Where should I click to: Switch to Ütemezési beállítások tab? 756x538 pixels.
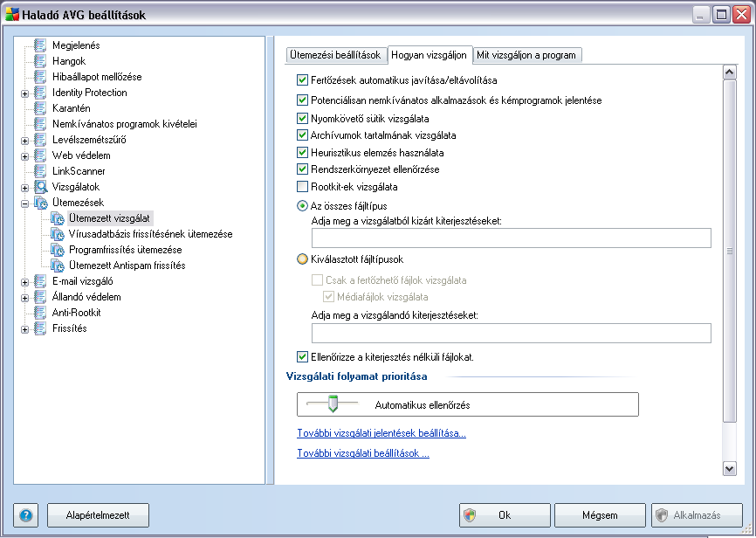coord(335,55)
